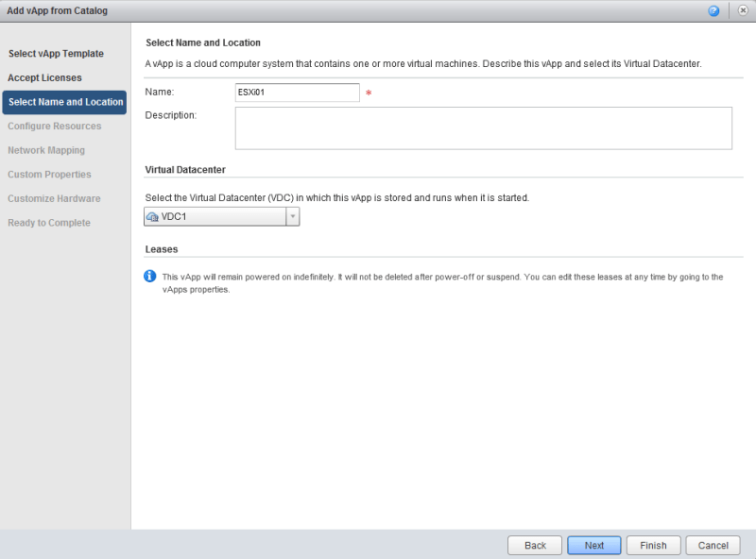Open the help icon in title bar
756x559 pixels.
[x=713, y=10]
